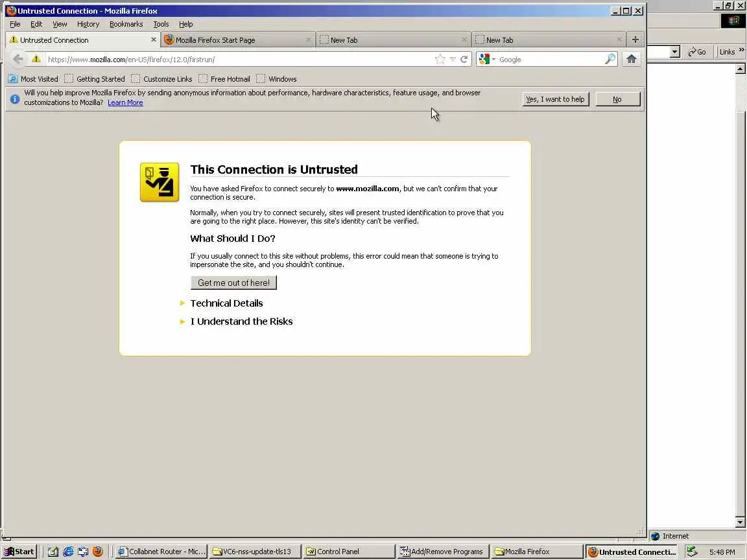Image resolution: width=747 pixels, height=560 pixels.
Task: Launch Internet Explorer from quick launch
Action: pyautogui.click(x=68, y=552)
